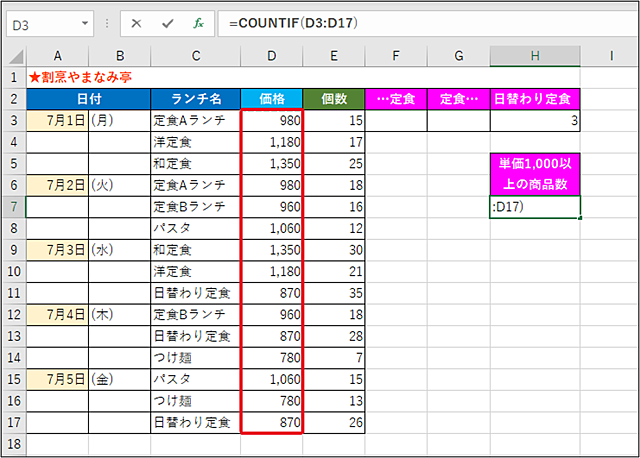
Task: Select the blue 価格 header cell
Action: (272, 99)
